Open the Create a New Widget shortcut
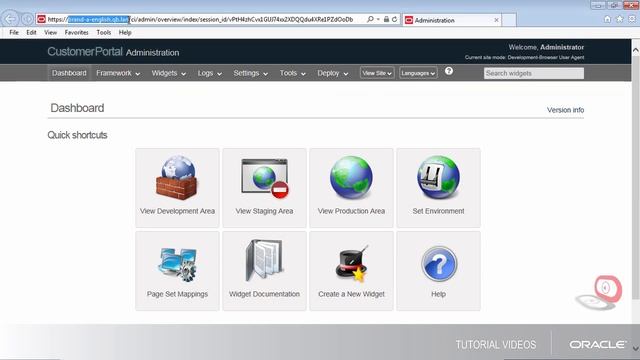The image size is (640, 360). (x=351, y=271)
